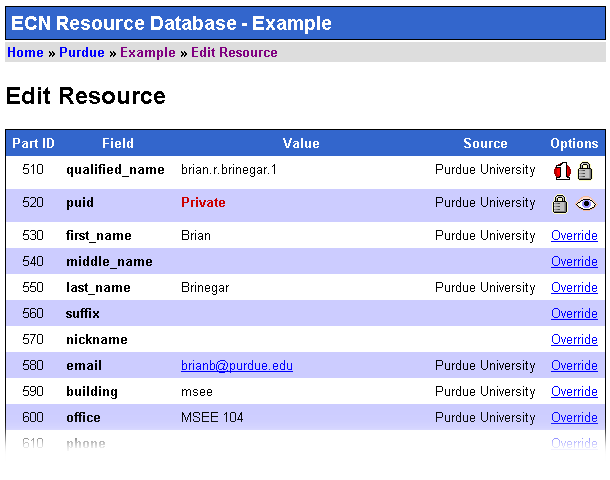Screen dimensions: 610x480
Task: Open the brianb@purdue.edu email link
Action: click(x=237, y=366)
